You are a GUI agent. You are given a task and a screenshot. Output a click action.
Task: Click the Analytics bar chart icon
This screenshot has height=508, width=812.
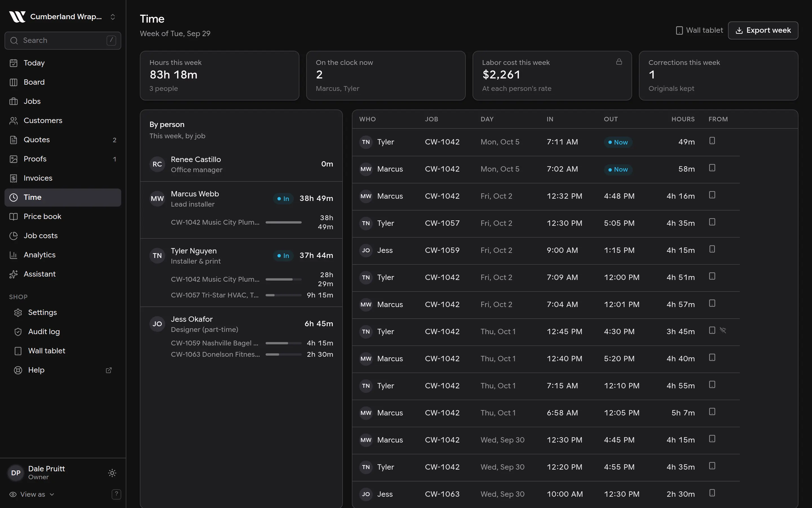pyautogui.click(x=14, y=255)
